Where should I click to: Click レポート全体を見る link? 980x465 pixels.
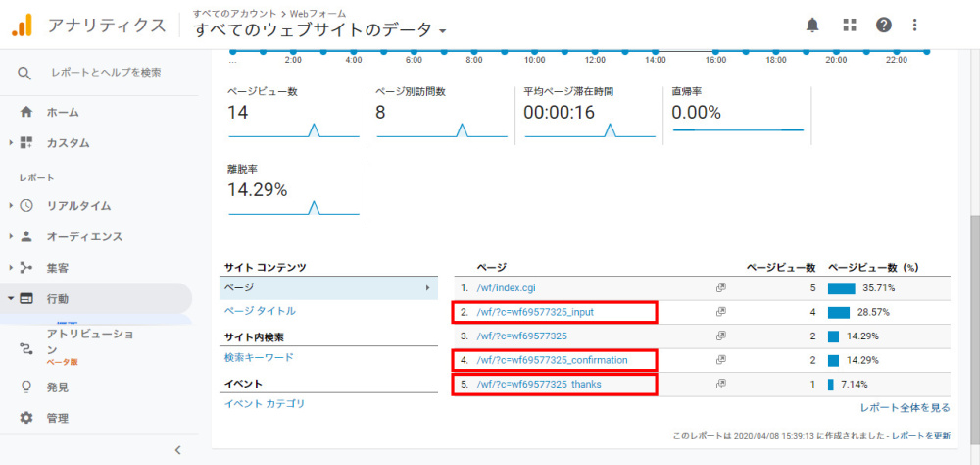point(905,407)
